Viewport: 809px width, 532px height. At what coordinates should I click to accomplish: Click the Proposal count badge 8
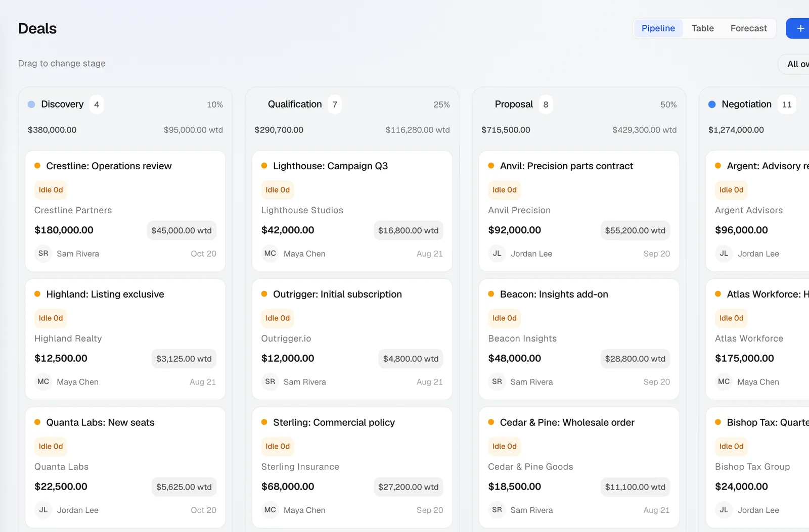point(546,105)
